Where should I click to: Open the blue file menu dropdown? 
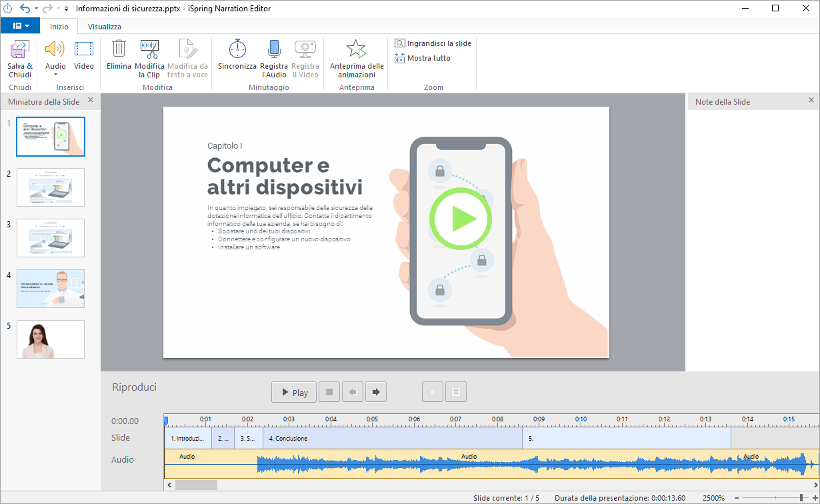[20, 26]
